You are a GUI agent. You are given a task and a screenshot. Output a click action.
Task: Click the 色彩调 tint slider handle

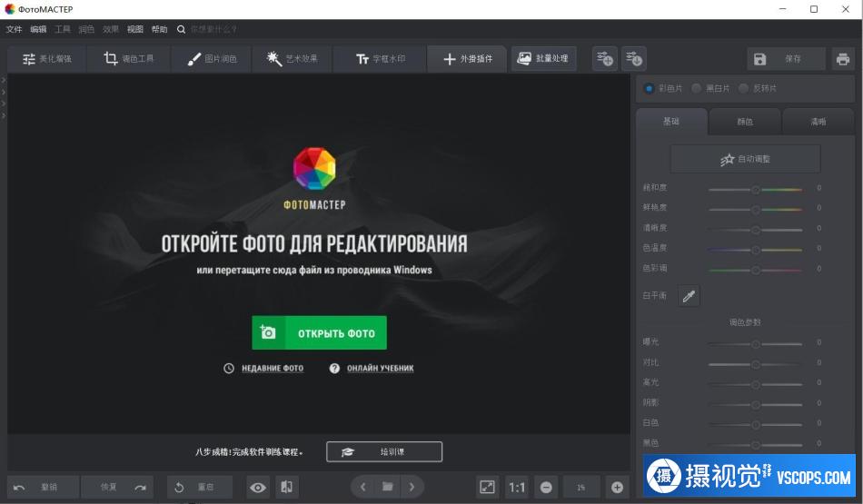click(756, 270)
